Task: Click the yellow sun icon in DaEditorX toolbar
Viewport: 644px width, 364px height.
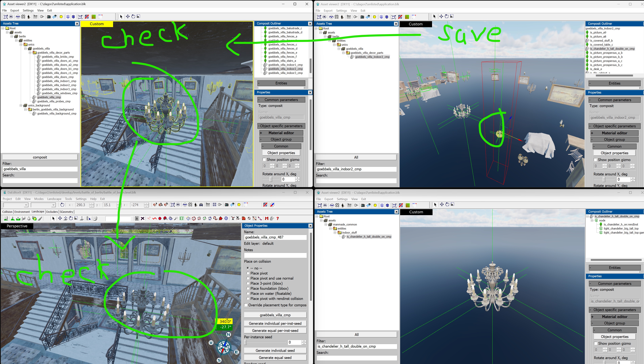Action: click(239, 205)
